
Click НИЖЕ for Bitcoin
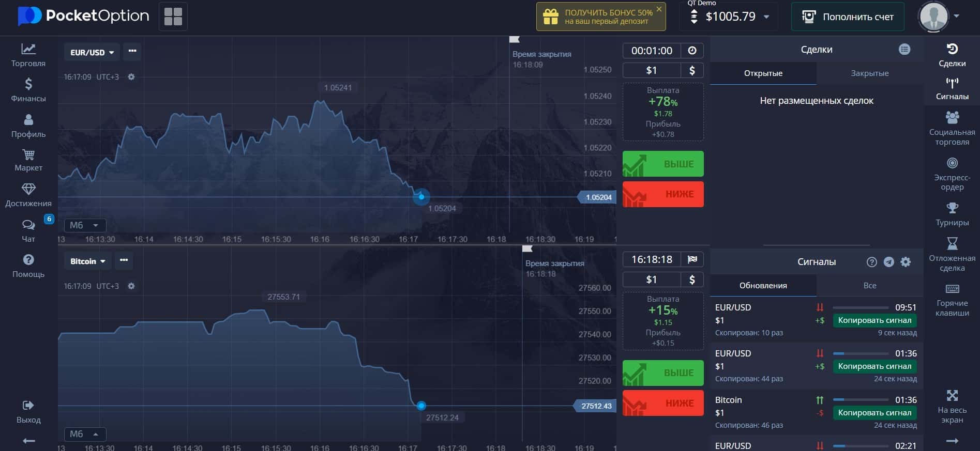tap(663, 403)
